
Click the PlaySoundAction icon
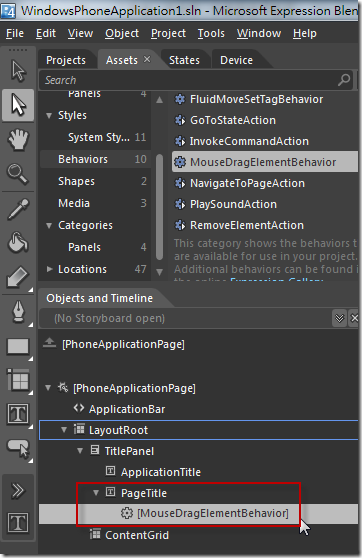point(180,204)
